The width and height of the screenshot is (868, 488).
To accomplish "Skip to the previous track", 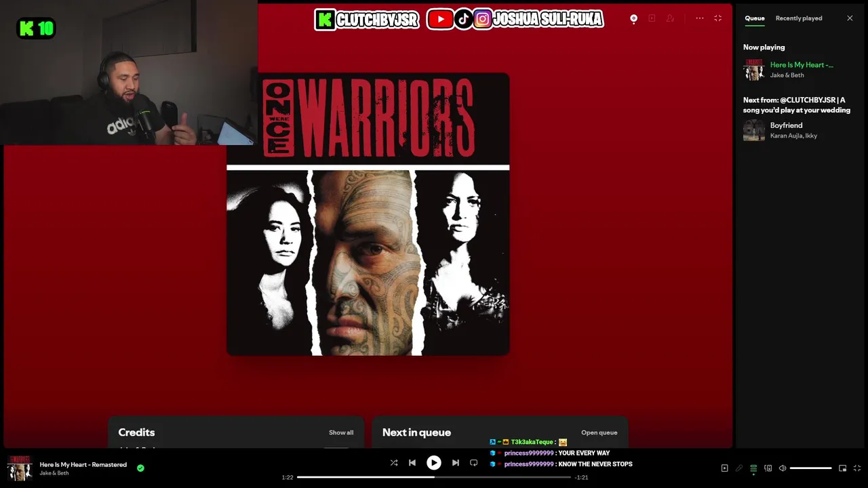I will point(412,463).
